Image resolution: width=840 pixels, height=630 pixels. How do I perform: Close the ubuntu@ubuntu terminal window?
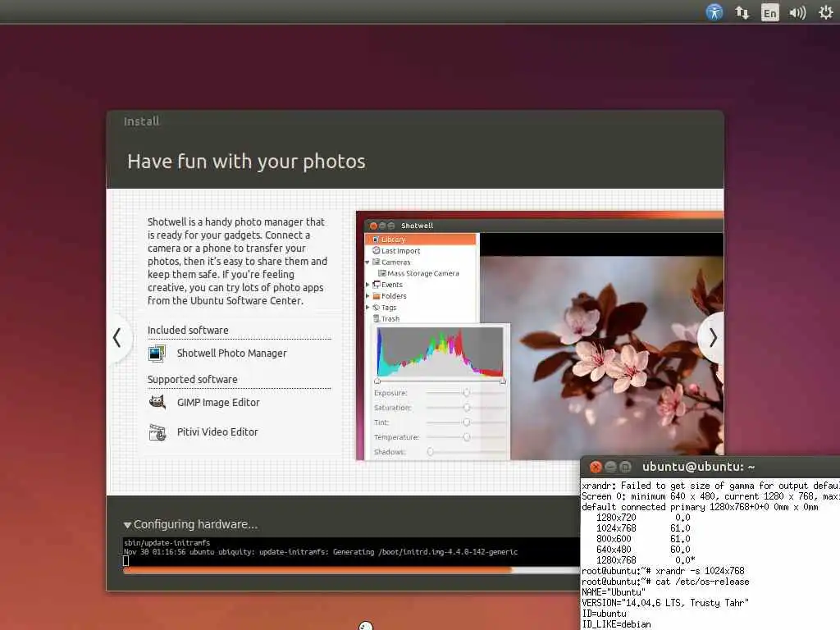coord(596,467)
